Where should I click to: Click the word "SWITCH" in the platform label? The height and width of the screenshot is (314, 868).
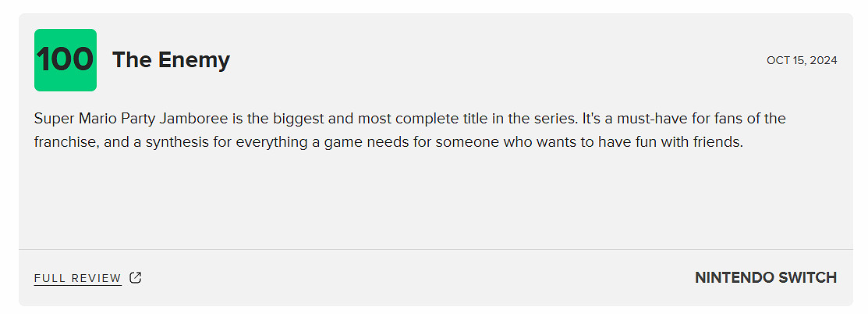pyautogui.click(x=807, y=277)
